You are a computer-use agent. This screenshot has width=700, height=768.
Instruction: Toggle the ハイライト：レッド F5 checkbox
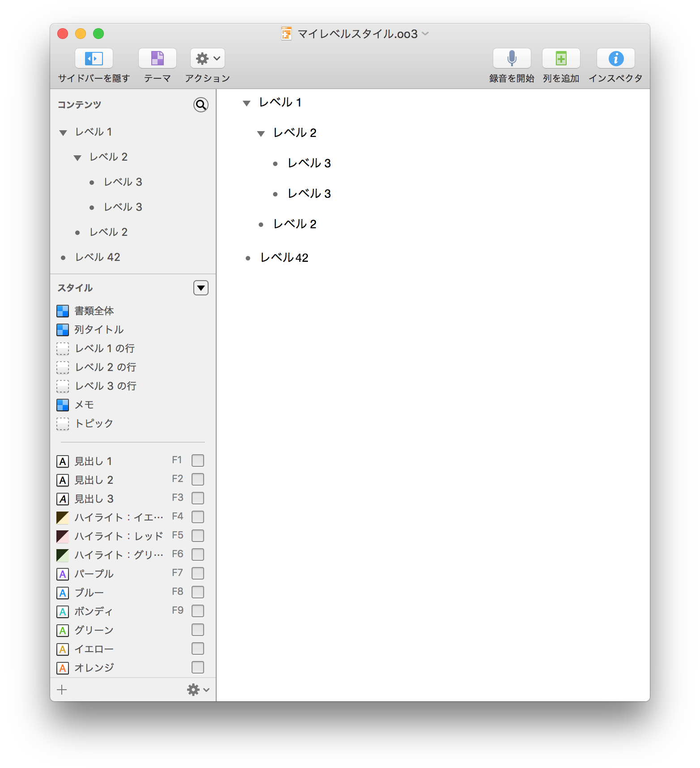pyautogui.click(x=198, y=536)
